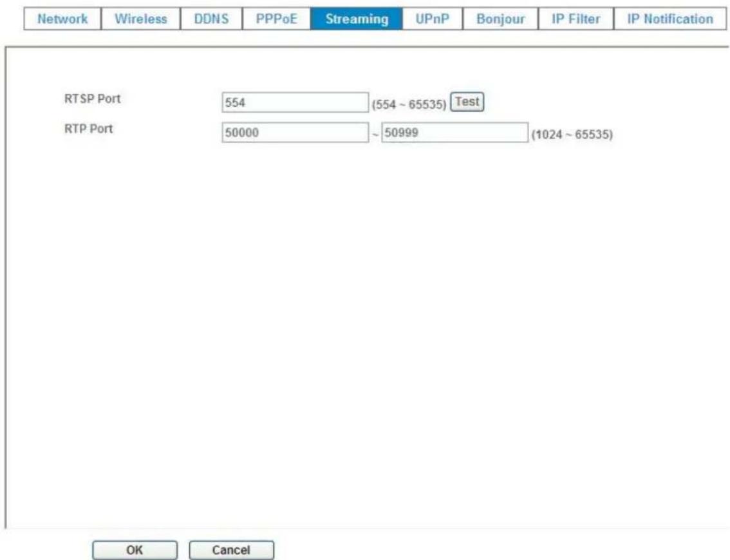The width and height of the screenshot is (730, 560).
Task: Click the (1024 ~ 65535) range hint
Action: (572, 135)
